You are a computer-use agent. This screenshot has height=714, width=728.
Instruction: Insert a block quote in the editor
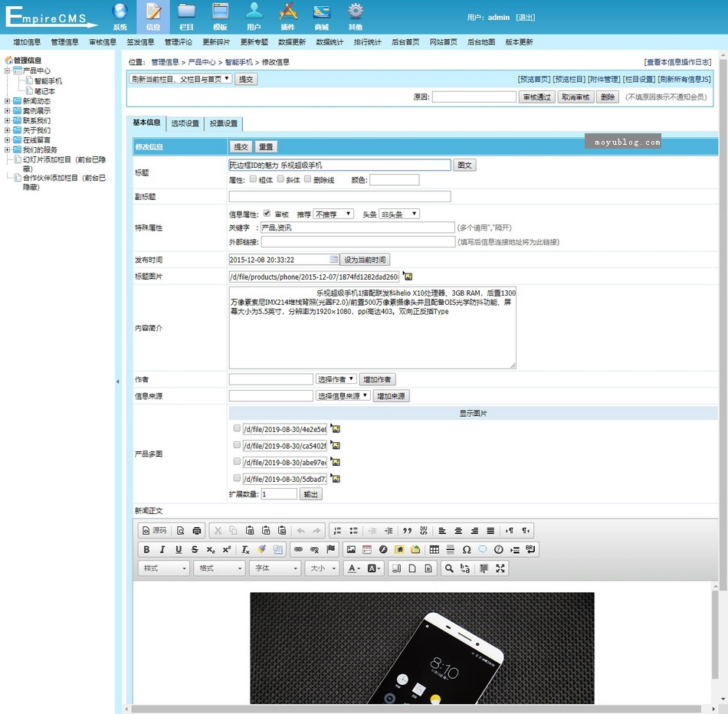click(407, 531)
